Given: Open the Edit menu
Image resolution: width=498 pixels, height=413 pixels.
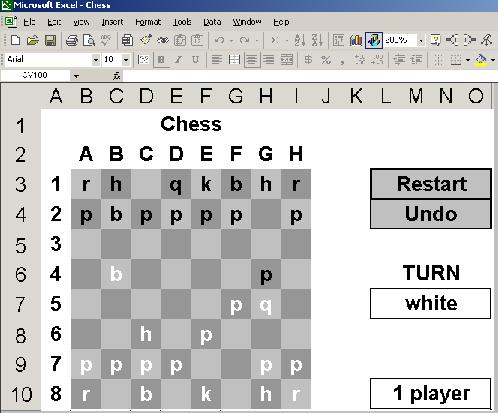Looking at the screenshot, I should [54, 22].
